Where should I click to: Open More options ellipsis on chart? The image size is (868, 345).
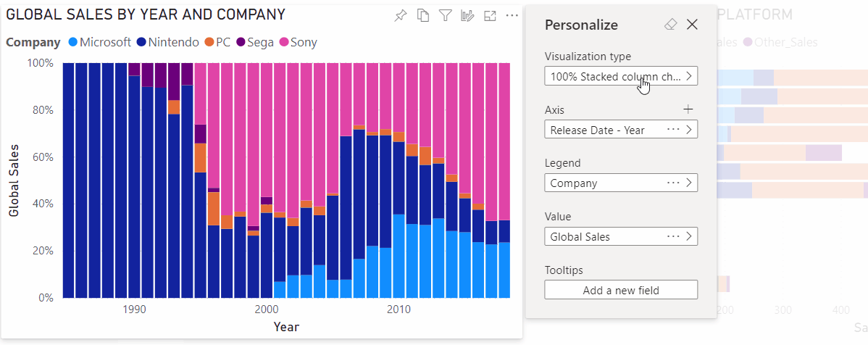[512, 16]
